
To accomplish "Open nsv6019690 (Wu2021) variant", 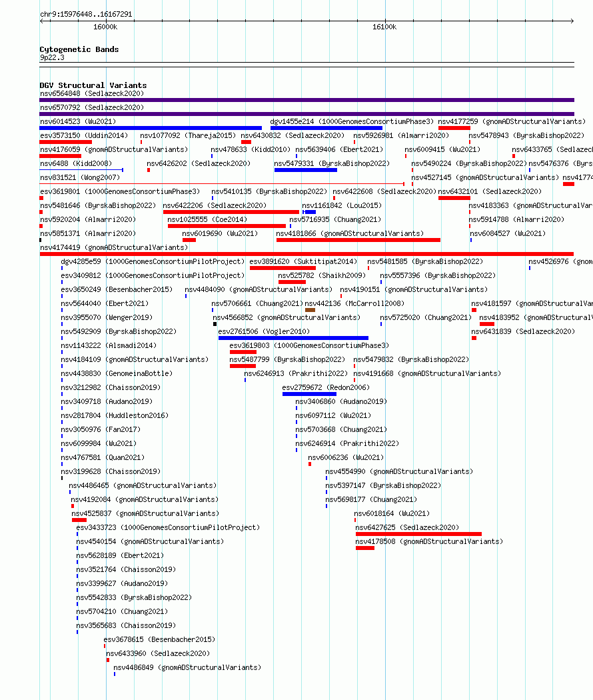I will coord(189,240).
